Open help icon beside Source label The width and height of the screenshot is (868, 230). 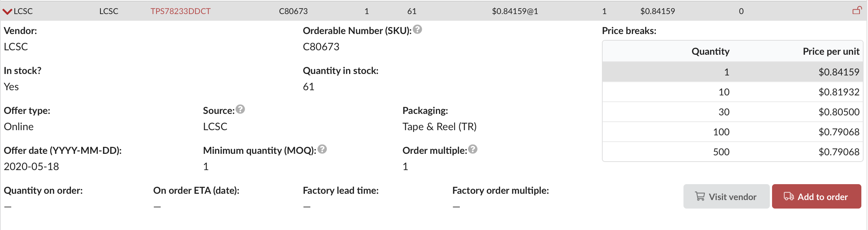click(x=240, y=109)
